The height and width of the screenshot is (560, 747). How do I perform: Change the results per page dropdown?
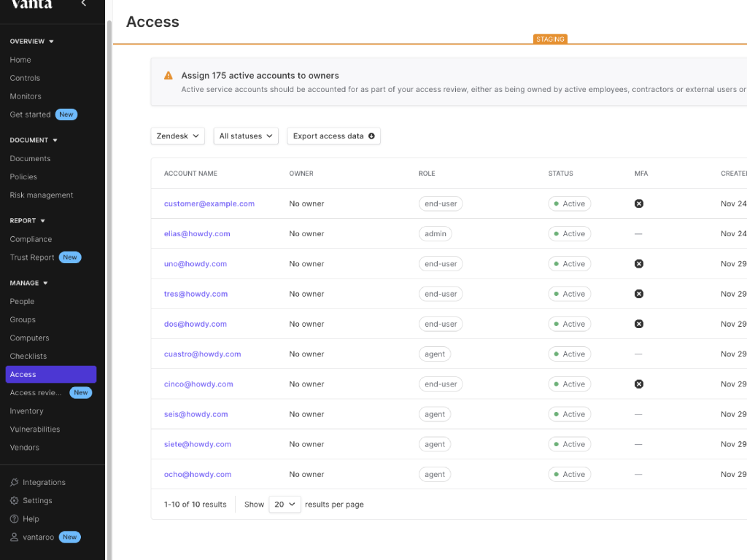coord(285,505)
